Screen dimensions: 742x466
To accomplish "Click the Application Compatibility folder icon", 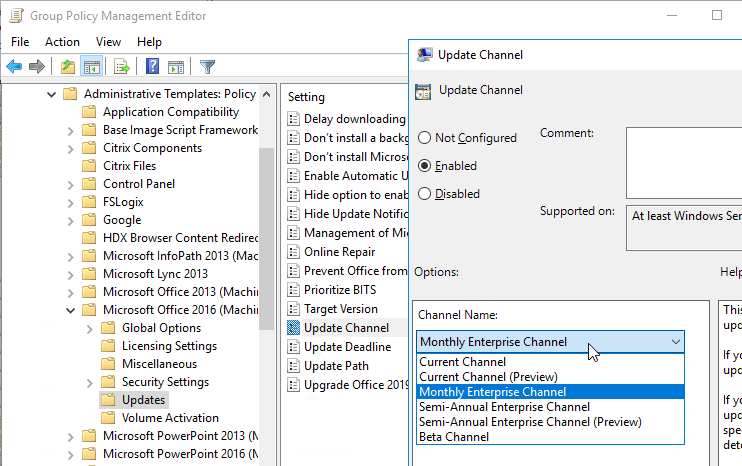I will pos(89,112).
